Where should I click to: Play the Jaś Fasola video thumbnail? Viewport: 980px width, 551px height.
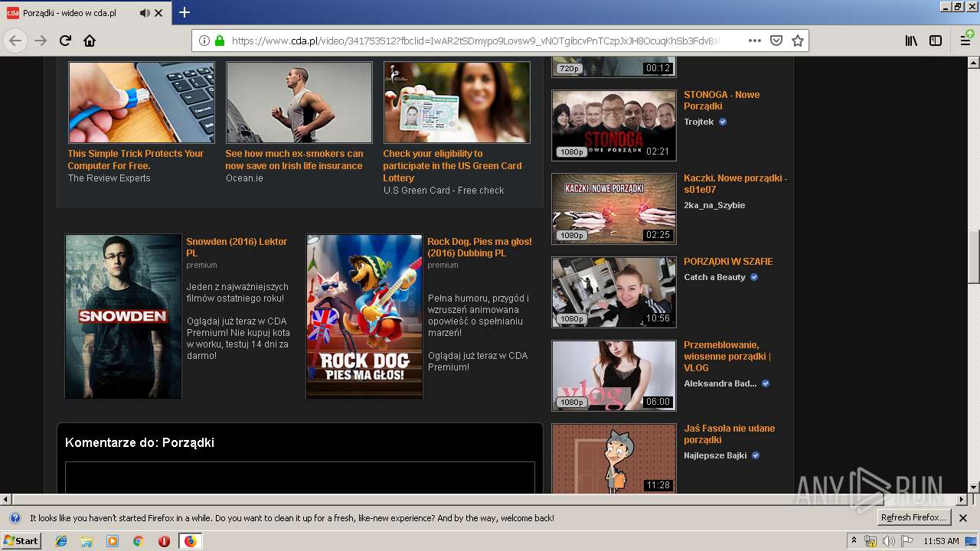[x=614, y=458]
